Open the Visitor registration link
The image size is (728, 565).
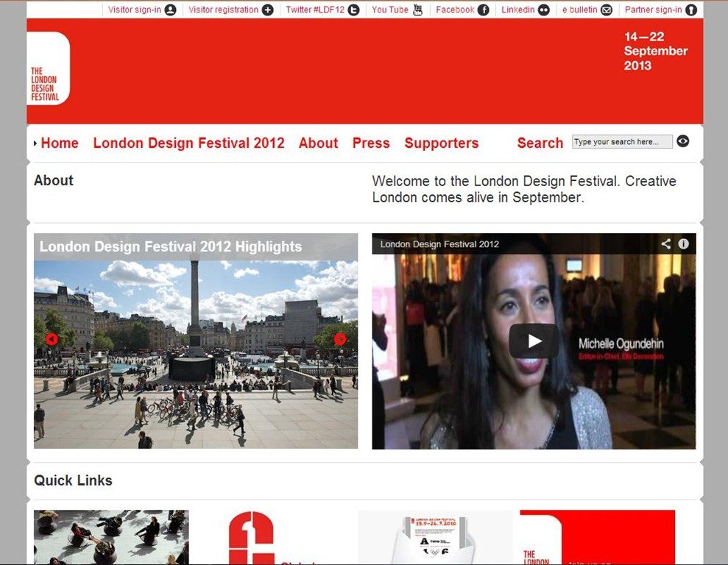[223, 10]
